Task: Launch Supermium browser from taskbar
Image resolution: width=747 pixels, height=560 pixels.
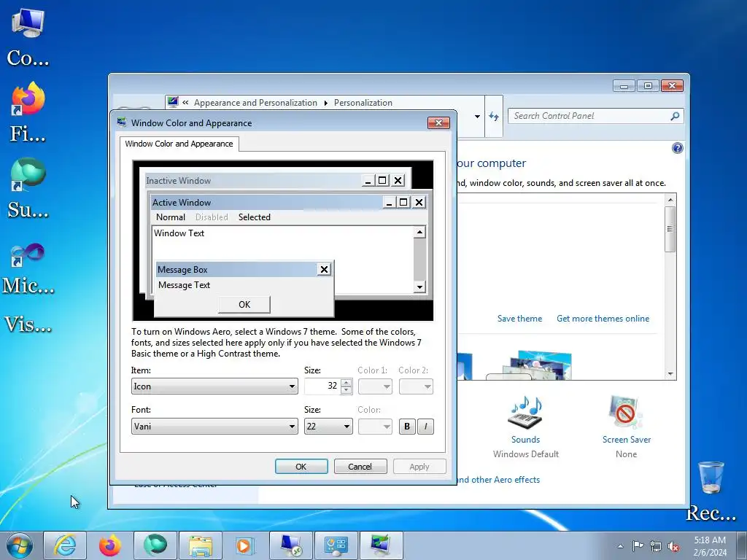Action: [x=155, y=545]
